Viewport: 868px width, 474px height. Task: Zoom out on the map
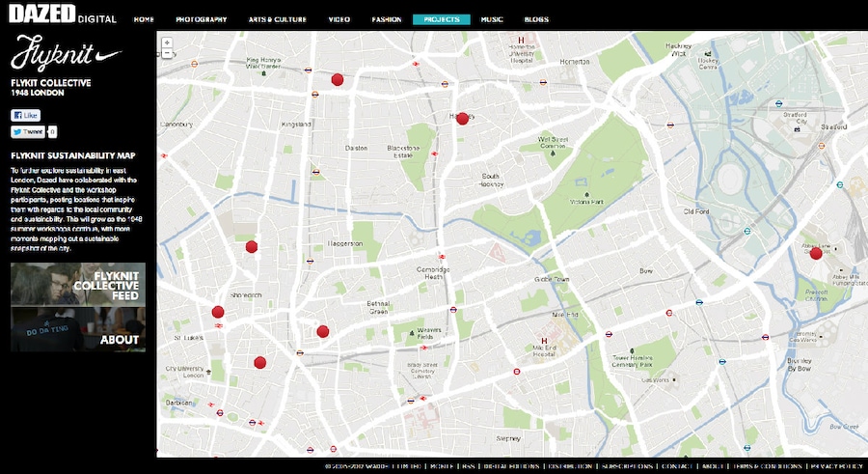168,54
